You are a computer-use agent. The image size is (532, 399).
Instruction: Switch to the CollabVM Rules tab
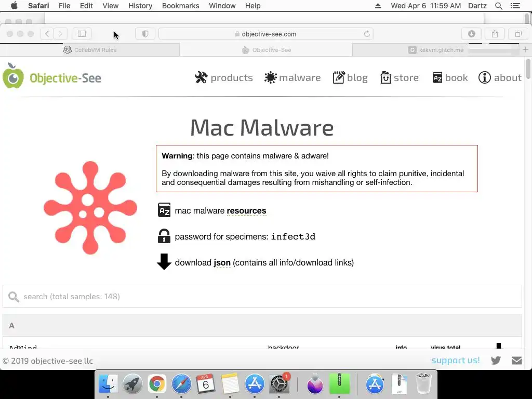click(x=89, y=50)
